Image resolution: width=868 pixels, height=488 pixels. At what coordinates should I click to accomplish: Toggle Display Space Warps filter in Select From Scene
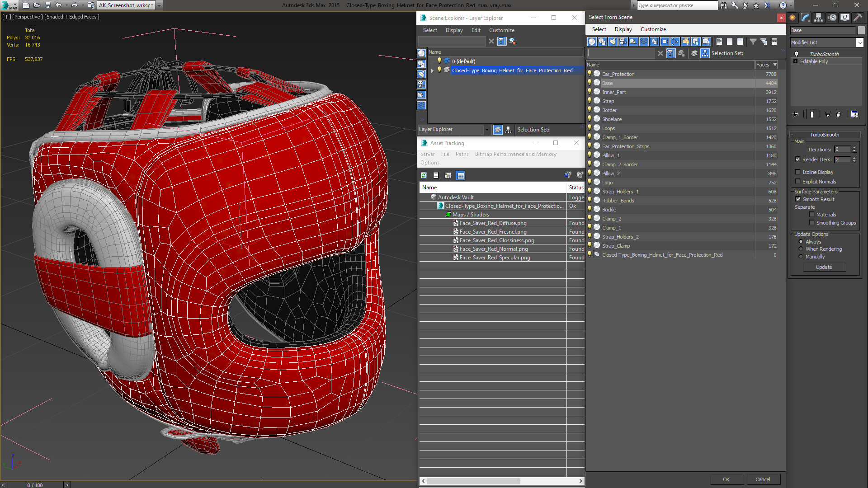[644, 42]
